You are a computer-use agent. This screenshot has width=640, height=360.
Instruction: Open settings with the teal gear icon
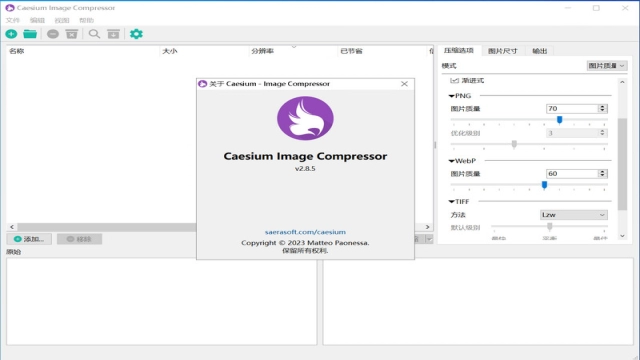click(x=136, y=34)
